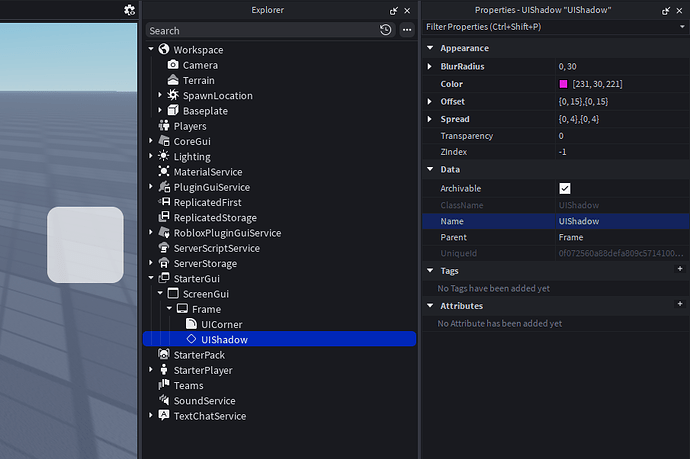
Task: Toggle the Archivable checkbox
Action: [x=565, y=188]
